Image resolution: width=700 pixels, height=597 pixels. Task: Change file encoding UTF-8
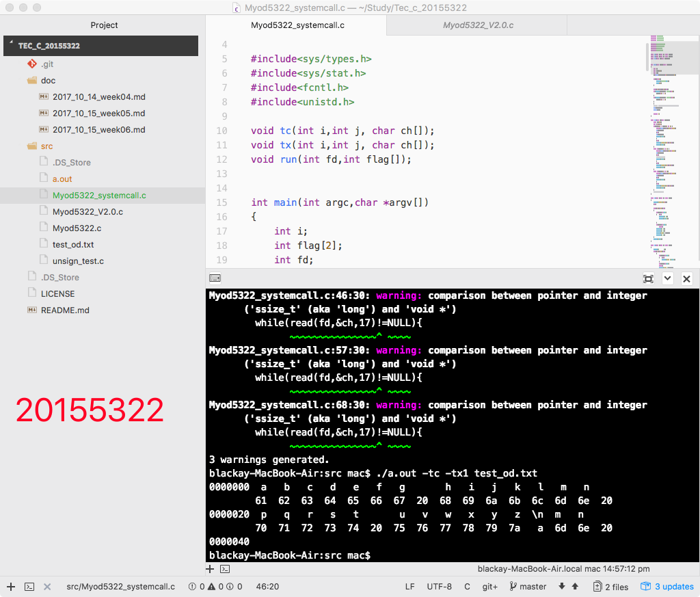point(440,587)
